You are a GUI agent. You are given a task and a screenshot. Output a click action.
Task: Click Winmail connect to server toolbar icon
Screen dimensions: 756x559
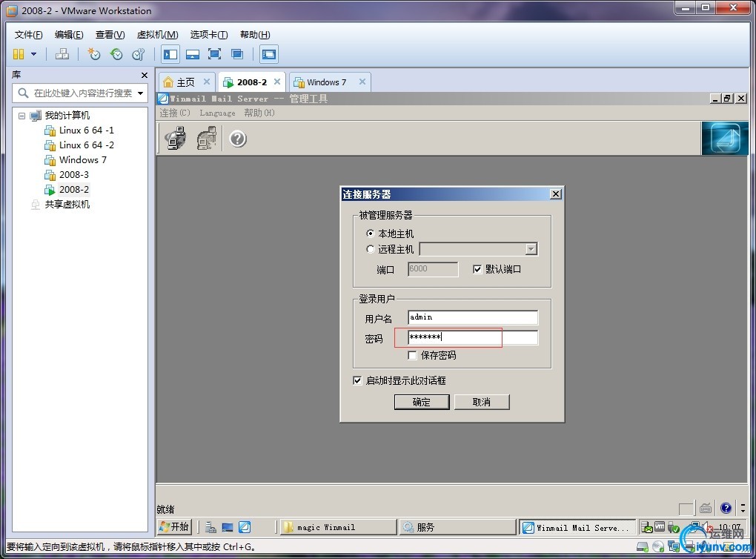tap(176, 139)
